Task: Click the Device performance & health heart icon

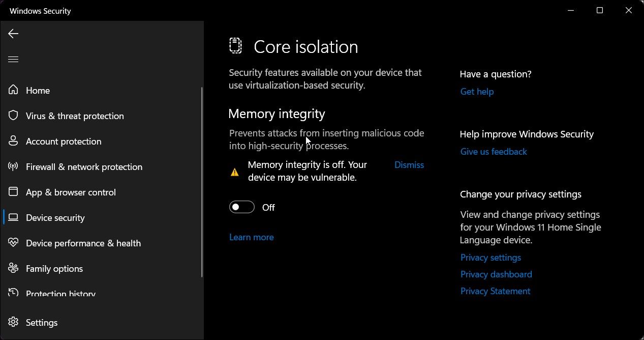Action: tap(13, 243)
